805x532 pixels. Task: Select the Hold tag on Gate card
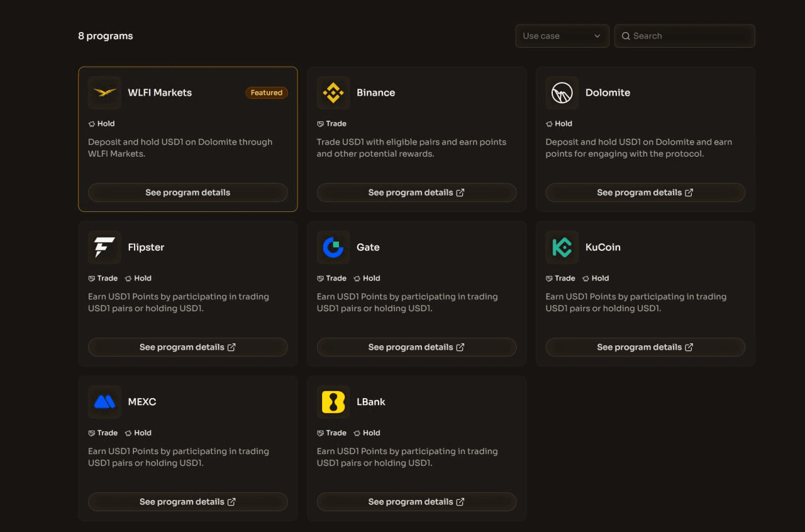click(x=367, y=278)
